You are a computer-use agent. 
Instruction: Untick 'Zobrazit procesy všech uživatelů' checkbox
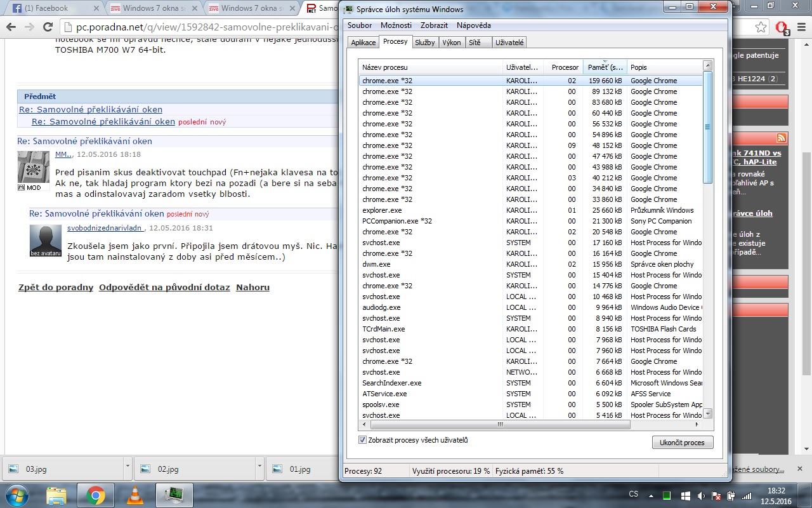click(x=363, y=440)
